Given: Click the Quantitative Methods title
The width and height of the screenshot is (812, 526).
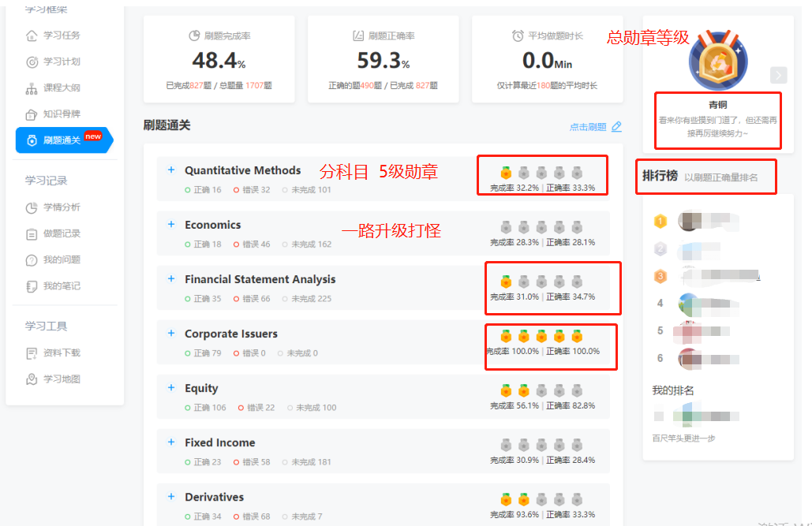Looking at the screenshot, I should (x=242, y=170).
